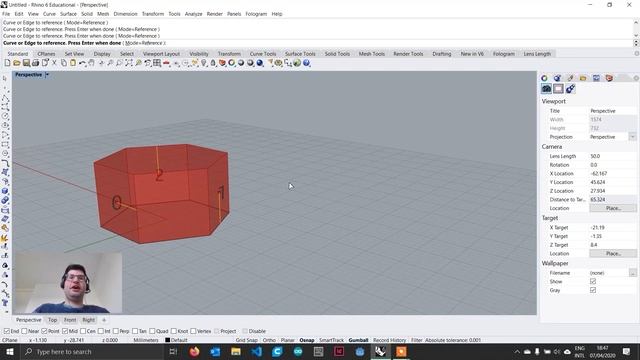Click the Help question mark icon
This screenshot has height=360, width=640.
point(307,63)
